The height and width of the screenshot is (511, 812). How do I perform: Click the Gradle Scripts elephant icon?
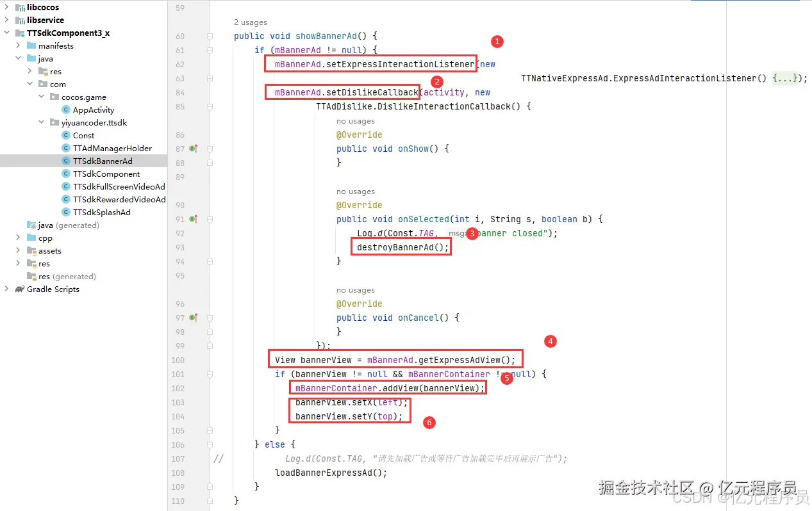(19, 289)
